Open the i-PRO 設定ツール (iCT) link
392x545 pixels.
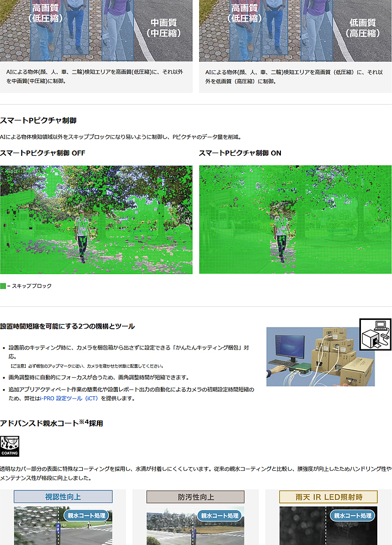pyautogui.click(x=76, y=398)
